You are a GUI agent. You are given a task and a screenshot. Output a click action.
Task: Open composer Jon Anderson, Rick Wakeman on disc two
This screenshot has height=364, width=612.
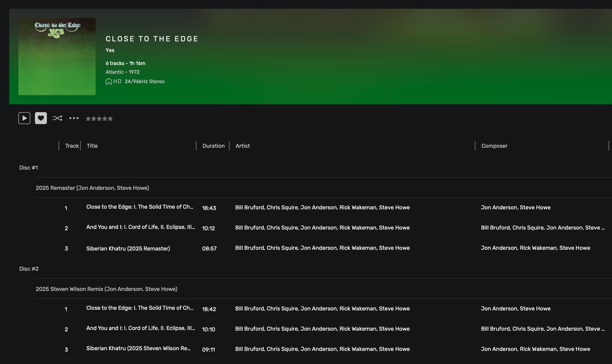click(x=535, y=349)
